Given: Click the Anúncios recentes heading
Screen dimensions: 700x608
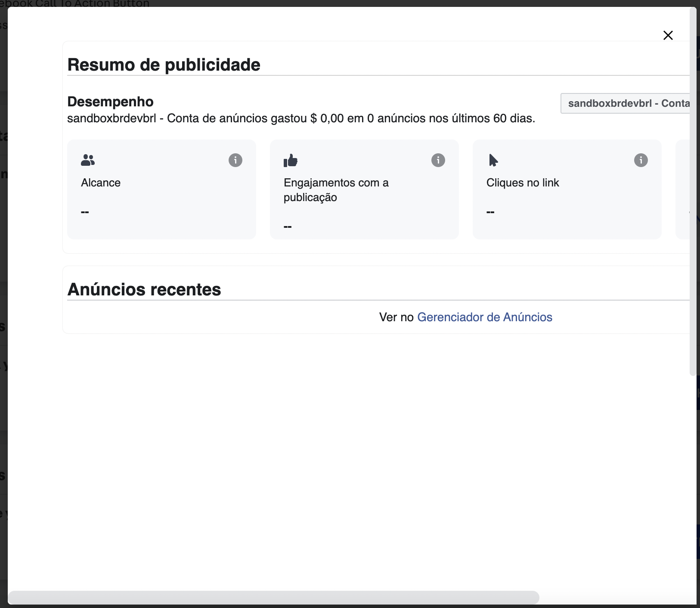Looking at the screenshot, I should [144, 289].
